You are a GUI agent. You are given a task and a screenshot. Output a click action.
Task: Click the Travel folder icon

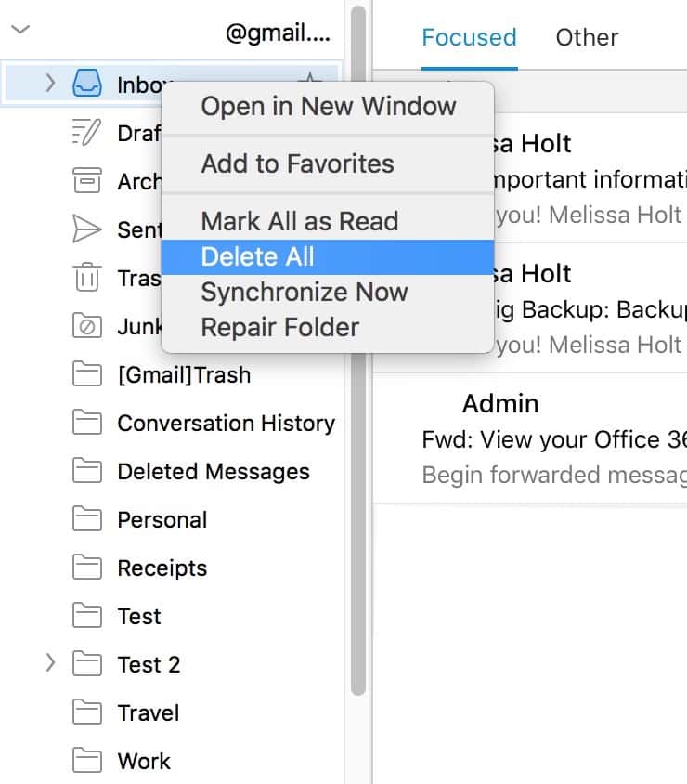point(86,712)
